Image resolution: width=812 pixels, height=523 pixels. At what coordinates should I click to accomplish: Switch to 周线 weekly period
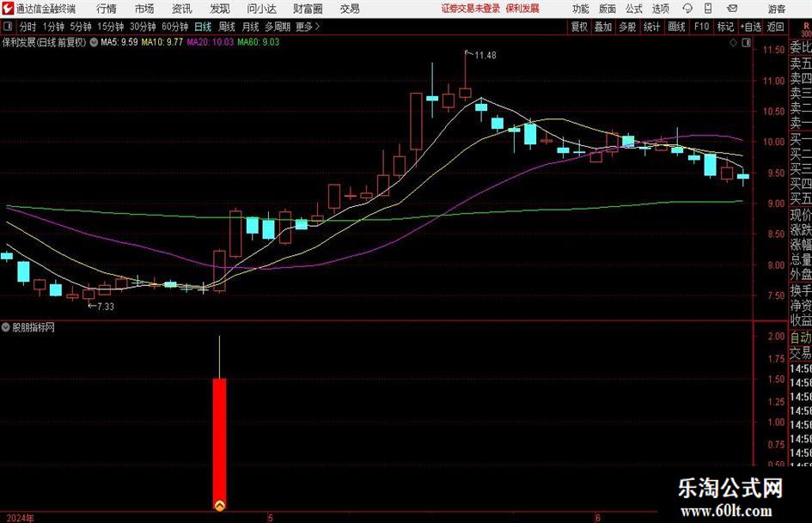[x=226, y=27]
